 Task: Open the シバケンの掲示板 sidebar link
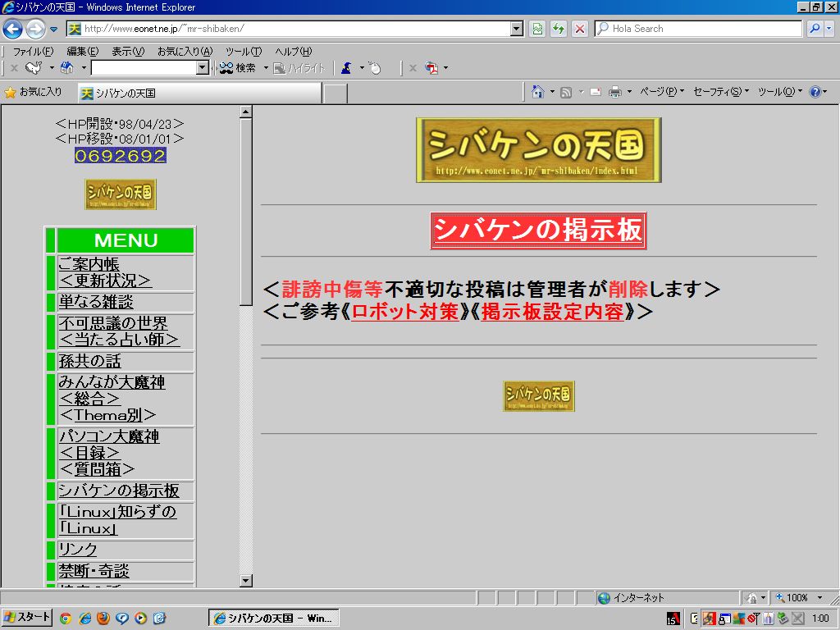[119, 491]
